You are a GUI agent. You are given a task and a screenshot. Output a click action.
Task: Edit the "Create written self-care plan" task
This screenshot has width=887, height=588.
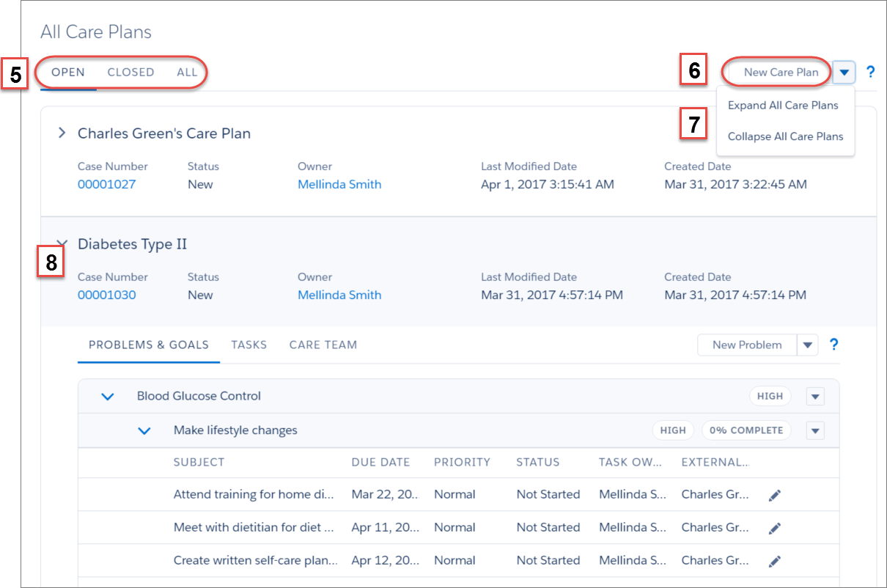[775, 560]
